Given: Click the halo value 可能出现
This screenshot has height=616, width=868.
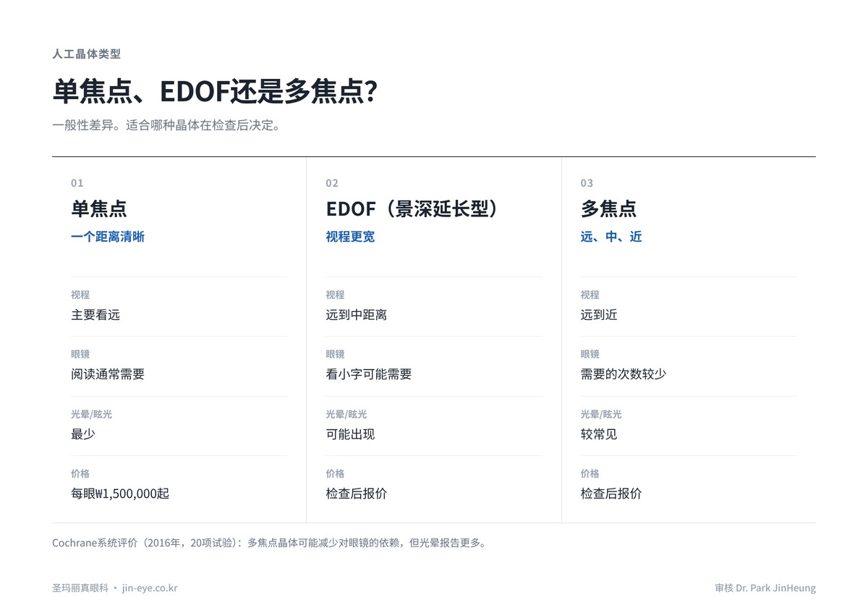Looking at the screenshot, I should pyautogui.click(x=350, y=434).
